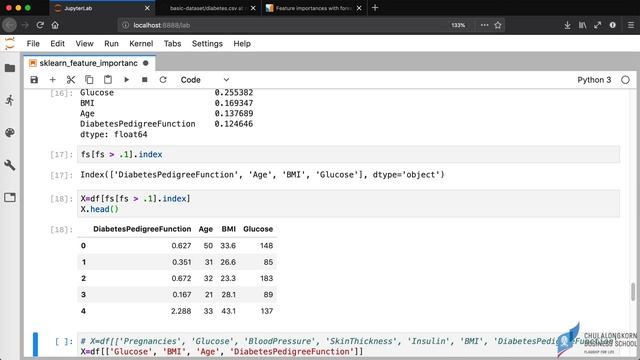Open the Help menu
Viewport: 640px width, 360px height.
tap(242, 44)
